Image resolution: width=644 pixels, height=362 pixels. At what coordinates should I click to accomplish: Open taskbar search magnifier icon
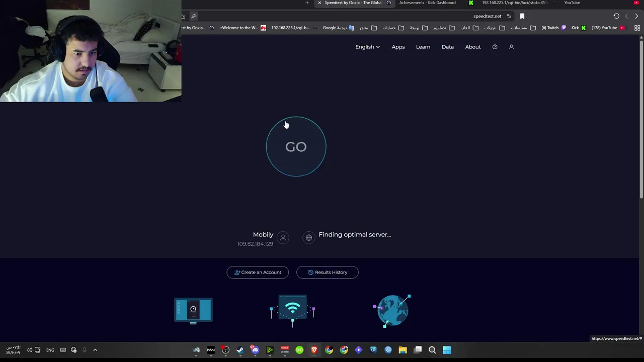click(x=432, y=350)
